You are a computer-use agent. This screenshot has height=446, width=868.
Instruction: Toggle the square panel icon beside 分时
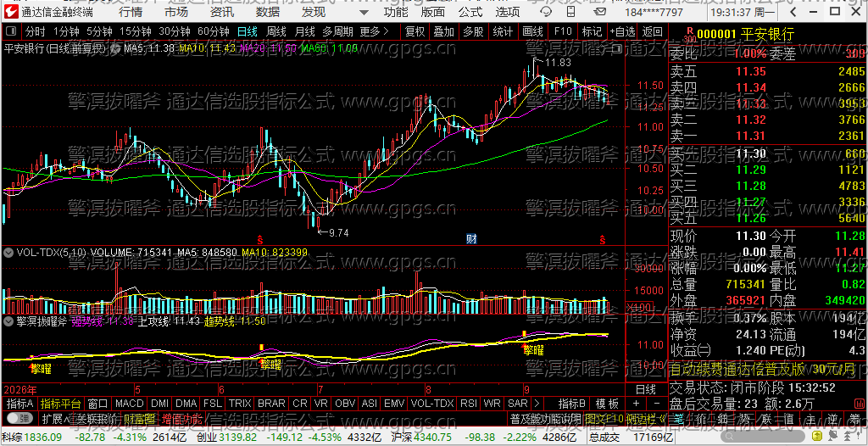pyautogui.click(x=12, y=31)
